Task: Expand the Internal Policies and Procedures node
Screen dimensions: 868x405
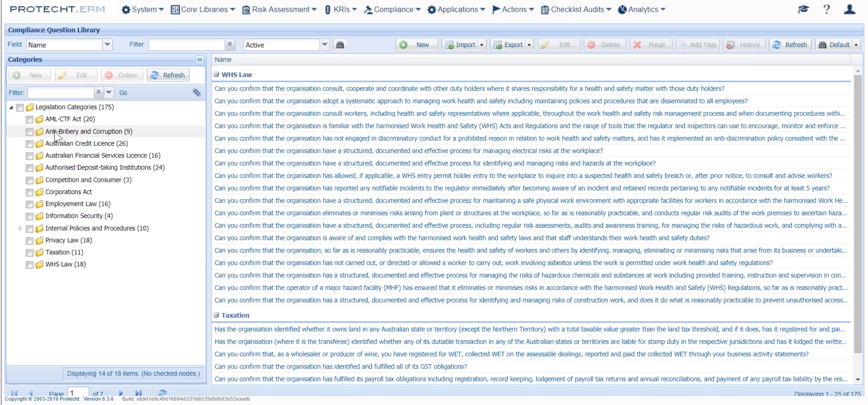Action: click(x=19, y=228)
